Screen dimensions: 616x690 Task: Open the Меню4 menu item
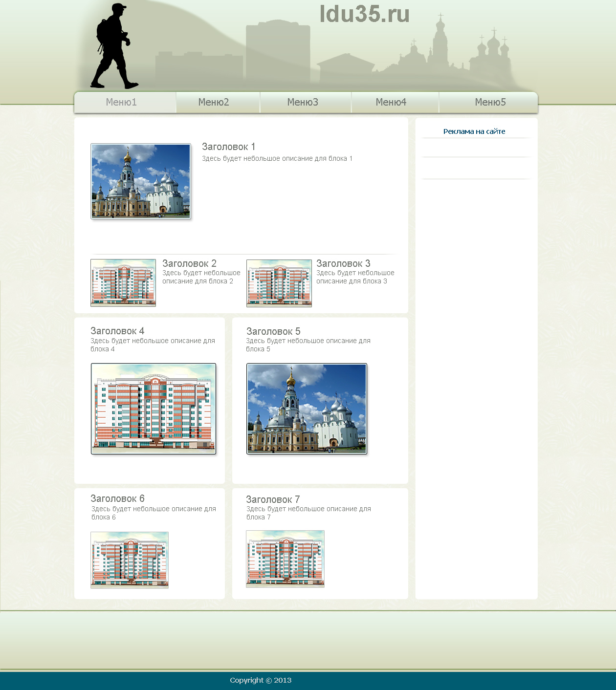(395, 102)
